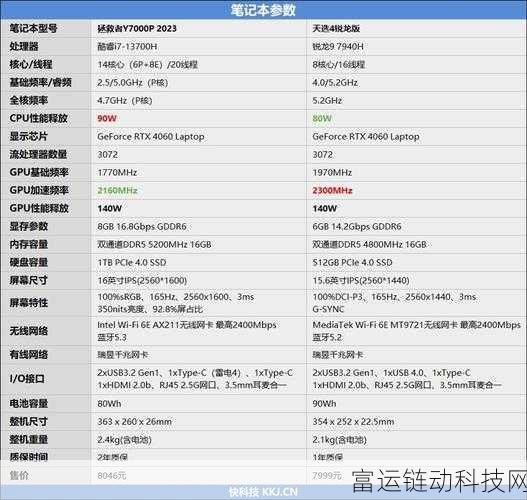This screenshot has height=500, width=527.
Task: Click the 双通道DDR5 5200MHz 16GB cell
Action: pos(154,244)
